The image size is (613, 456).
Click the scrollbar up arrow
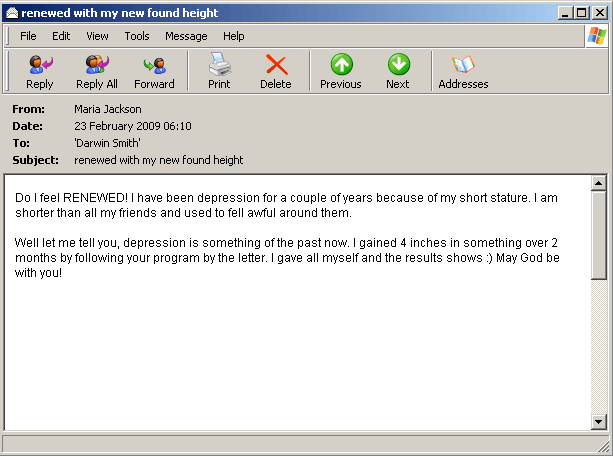599,184
